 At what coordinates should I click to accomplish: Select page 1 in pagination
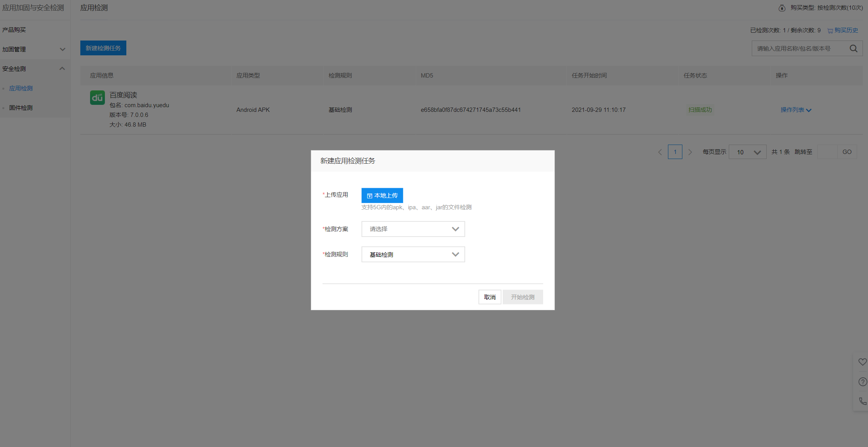pos(675,152)
